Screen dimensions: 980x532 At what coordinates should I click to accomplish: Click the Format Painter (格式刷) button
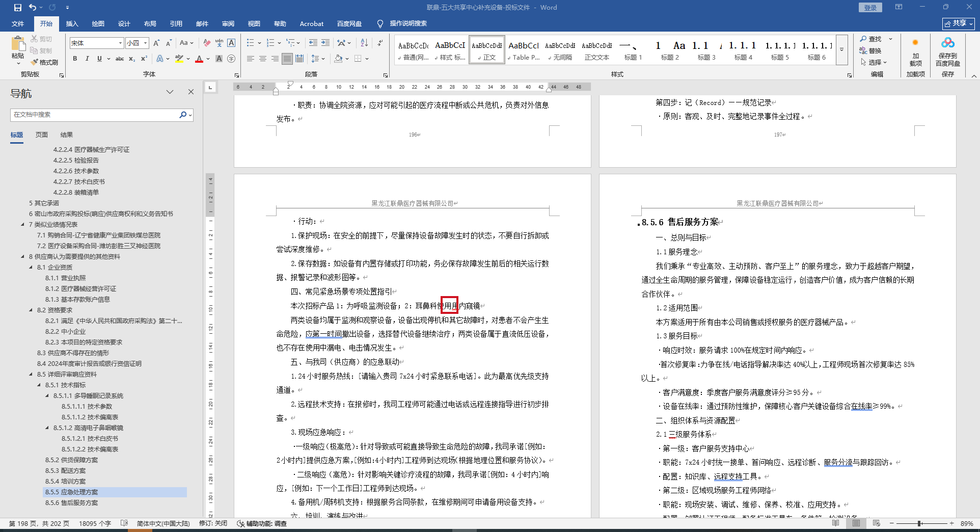click(45, 62)
